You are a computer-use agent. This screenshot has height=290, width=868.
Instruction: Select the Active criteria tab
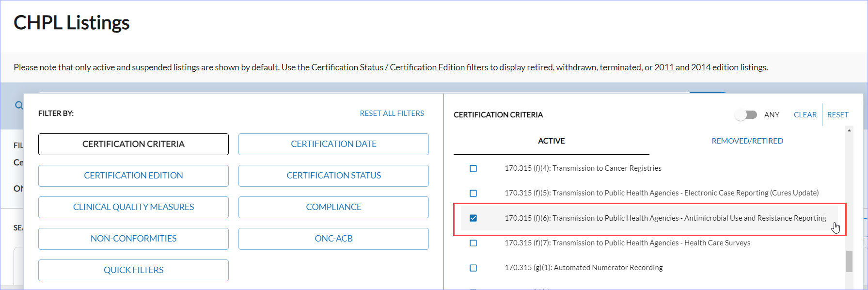[x=551, y=141]
